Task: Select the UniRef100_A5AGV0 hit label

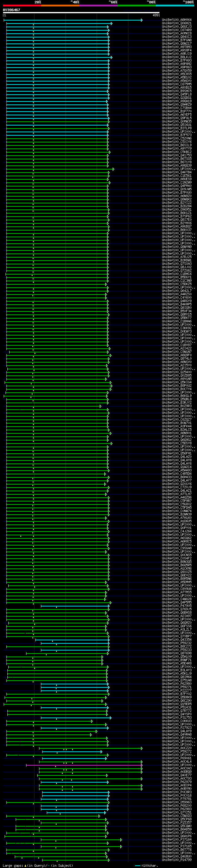Action: pos(177,81)
